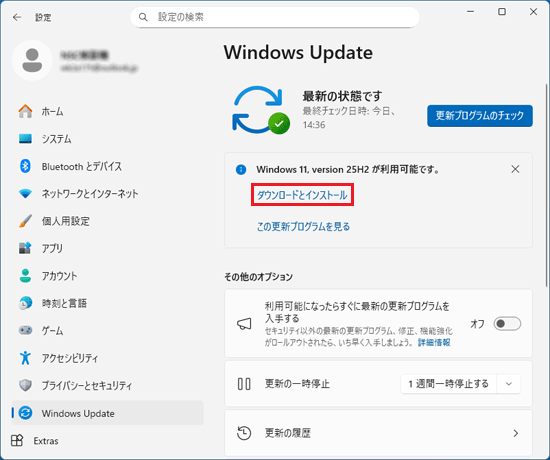The width and height of the screenshot is (550, 460).
Task: Click the pause bars icon
Action: point(244,384)
